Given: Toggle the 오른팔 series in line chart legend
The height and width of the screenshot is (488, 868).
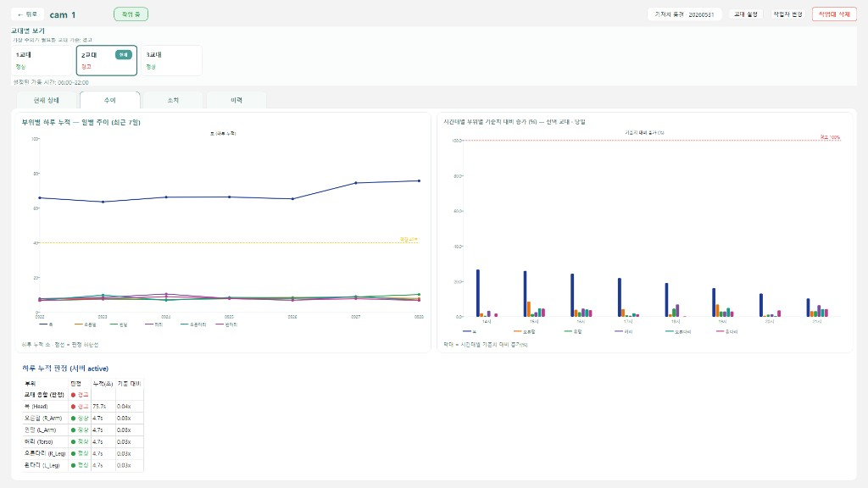Looking at the screenshot, I should 86,324.
